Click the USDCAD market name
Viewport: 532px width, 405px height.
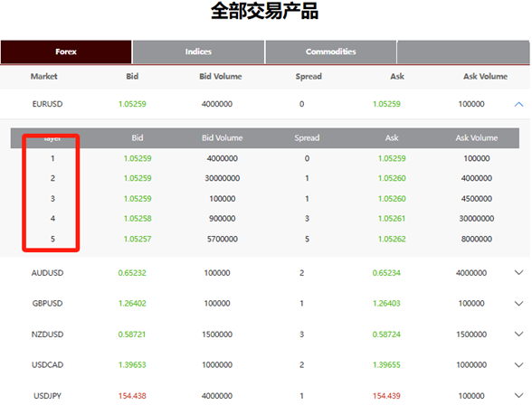(47, 365)
